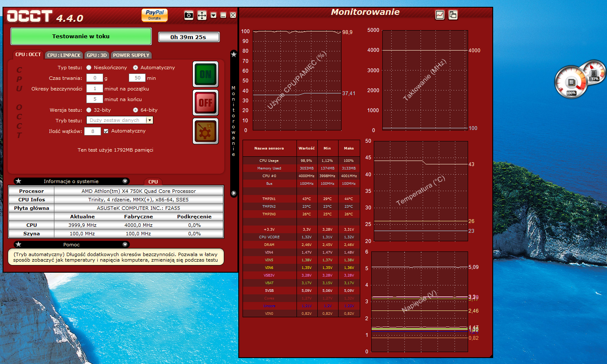
Task: Click the duration minutes field showing 50
Action: pos(137,78)
